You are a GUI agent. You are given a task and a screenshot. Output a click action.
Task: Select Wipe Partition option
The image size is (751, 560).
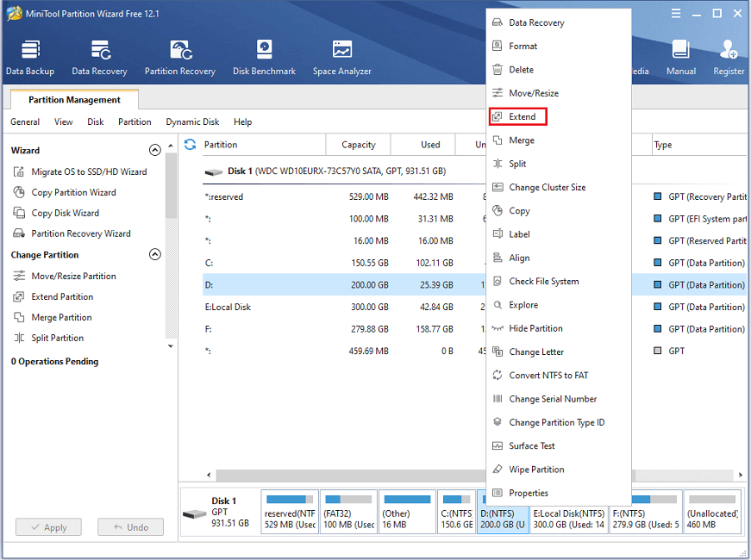pos(559,469)
